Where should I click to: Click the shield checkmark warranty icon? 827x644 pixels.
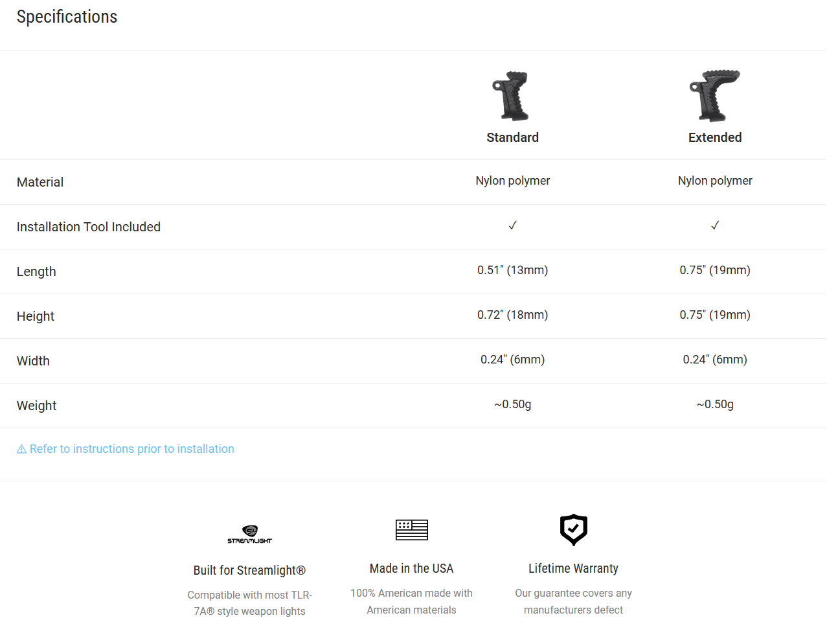coord(573,530)
